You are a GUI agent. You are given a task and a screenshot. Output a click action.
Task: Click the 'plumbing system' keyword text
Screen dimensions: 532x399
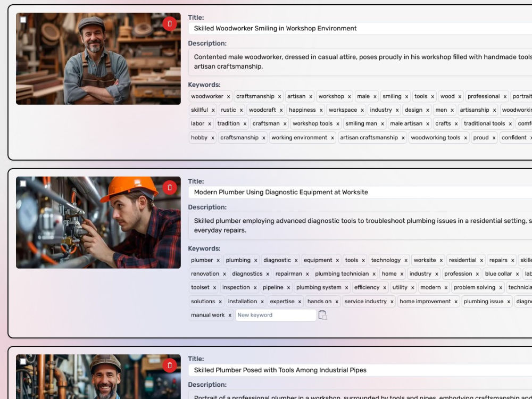[319, 287]
